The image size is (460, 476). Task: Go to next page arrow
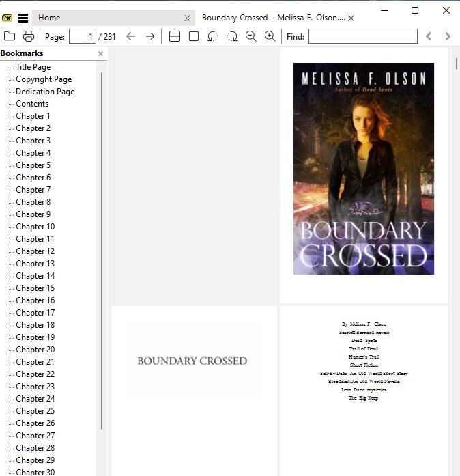click(x=150, y=36)
